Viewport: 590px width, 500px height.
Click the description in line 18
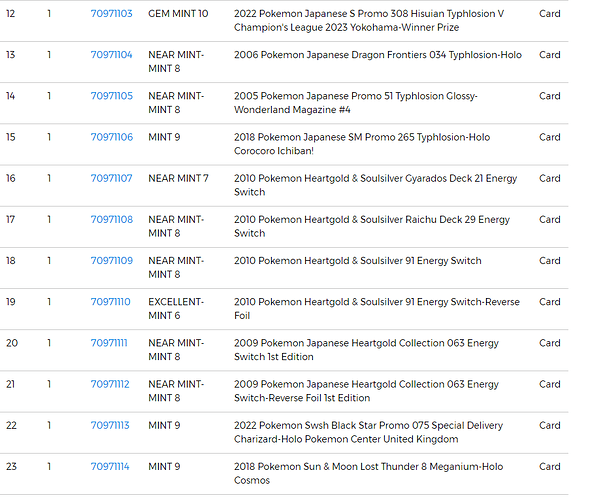(x=357, y=261)
